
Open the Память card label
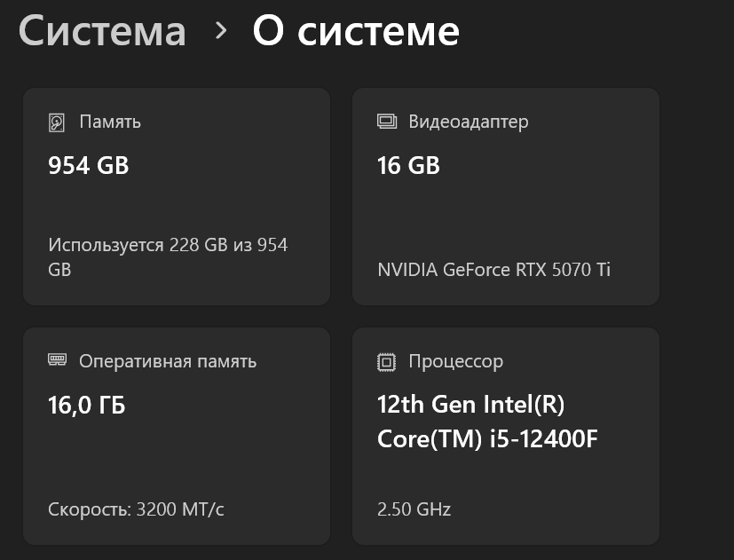110,122
